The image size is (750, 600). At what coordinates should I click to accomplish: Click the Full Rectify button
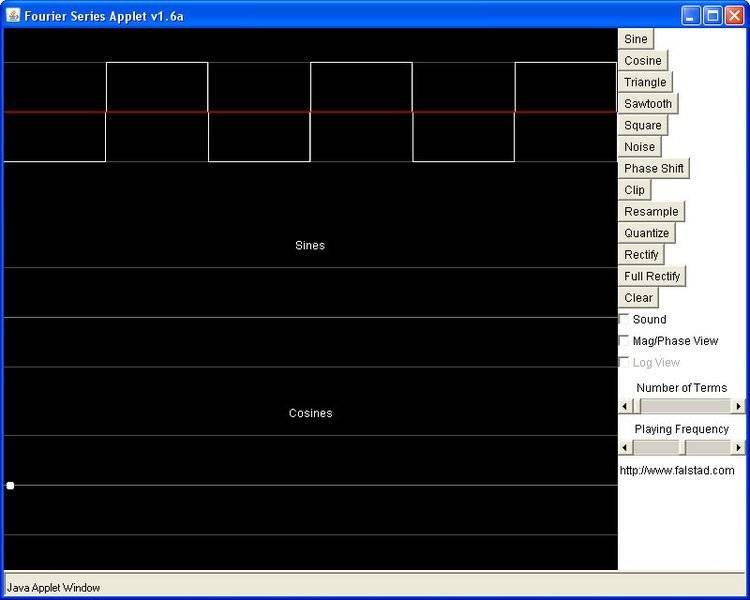point(651,276)
